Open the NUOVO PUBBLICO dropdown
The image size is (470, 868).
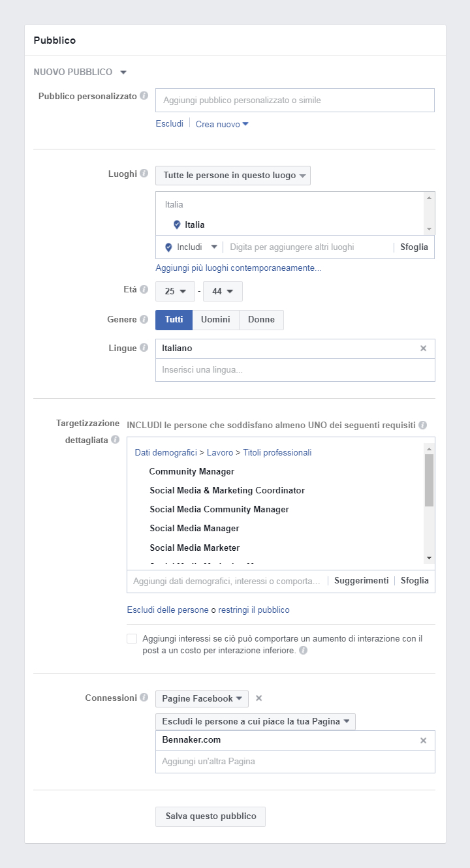click(x=123, y=72)
